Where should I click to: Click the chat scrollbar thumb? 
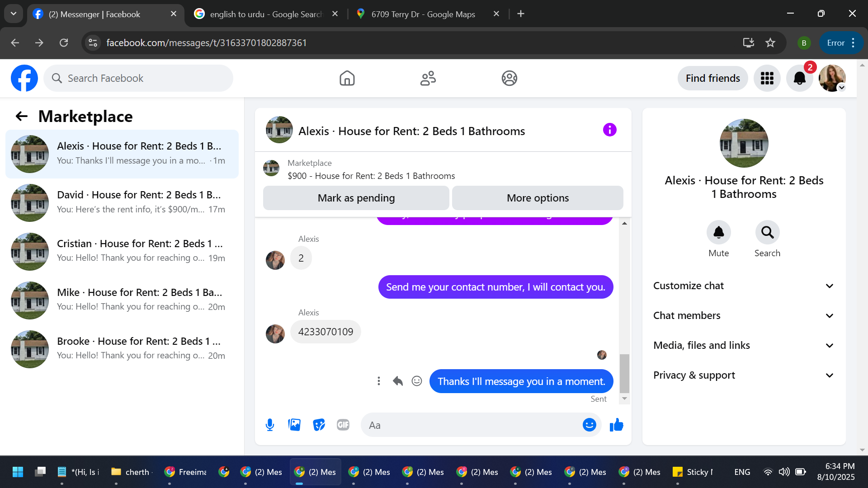click(x=624, y=373)
